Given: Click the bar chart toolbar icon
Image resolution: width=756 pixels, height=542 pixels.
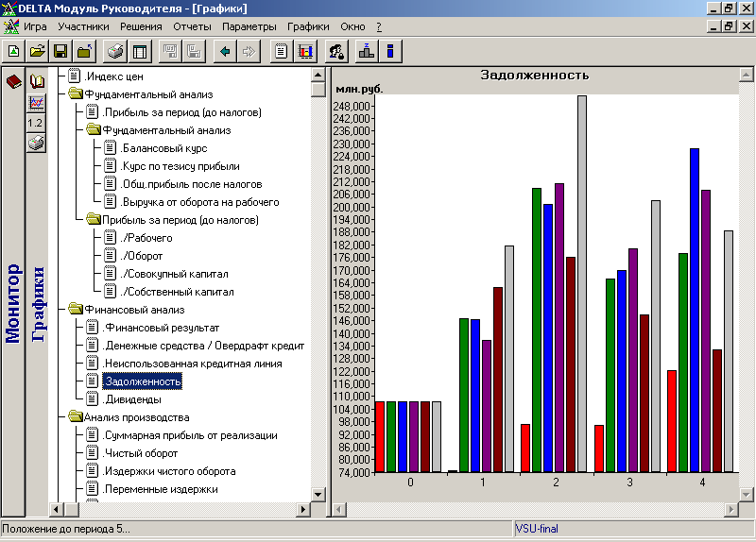Looking at the screenshot, I should (305, 51).
